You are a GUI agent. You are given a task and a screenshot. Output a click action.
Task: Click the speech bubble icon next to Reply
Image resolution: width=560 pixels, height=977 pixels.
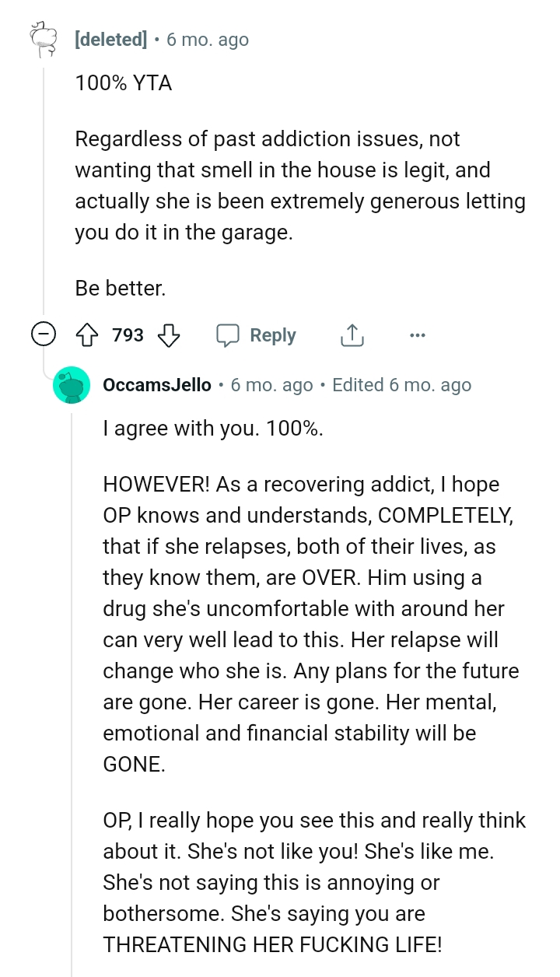coord(229,334)
